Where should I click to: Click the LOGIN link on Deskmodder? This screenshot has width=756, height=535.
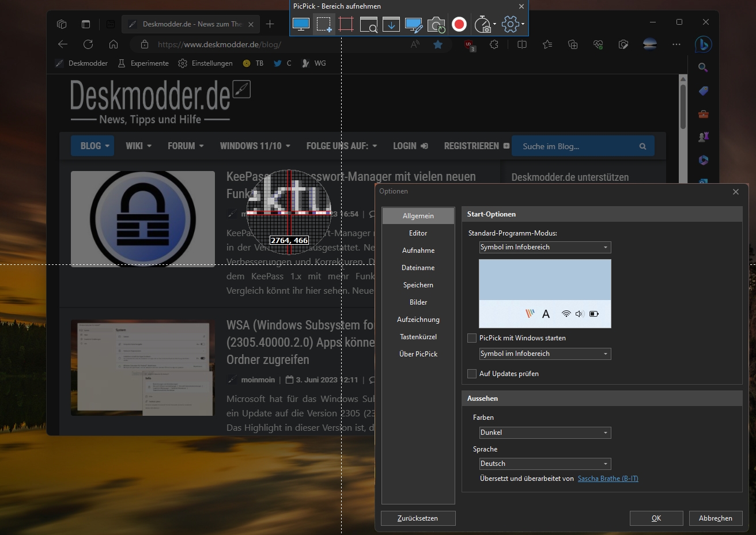click(410, 146)
